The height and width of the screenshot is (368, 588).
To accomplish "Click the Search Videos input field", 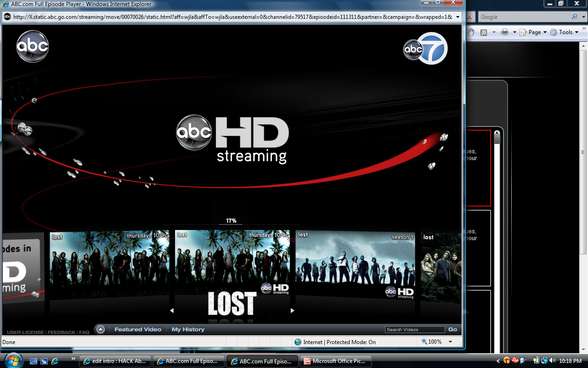I will [415, 329].
